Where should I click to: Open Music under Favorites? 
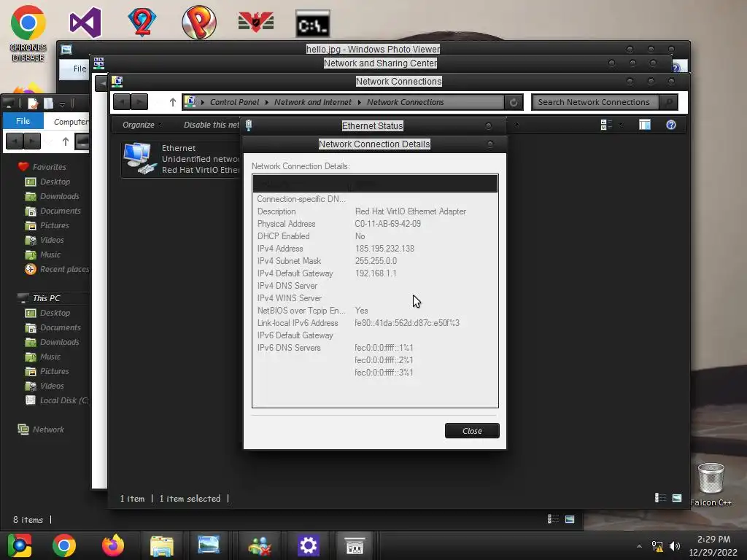(50, 254)
